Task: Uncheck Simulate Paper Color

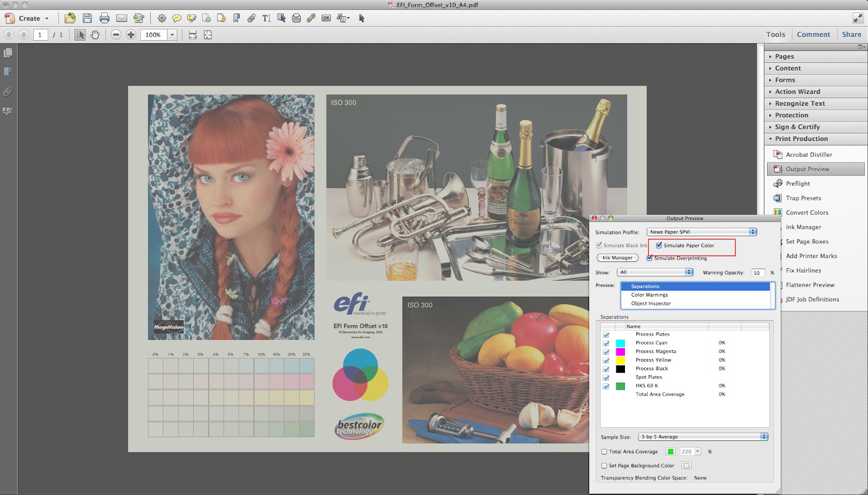Action: point(660,246)
